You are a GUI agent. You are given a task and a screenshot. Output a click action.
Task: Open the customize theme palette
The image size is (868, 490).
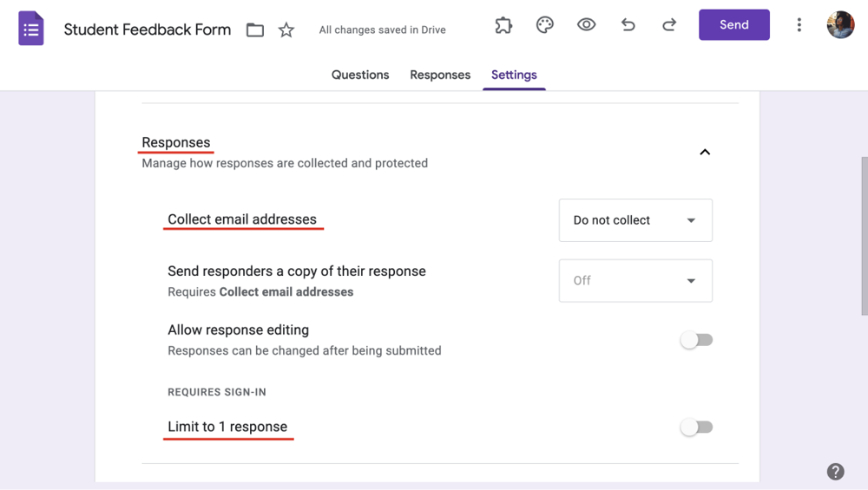point(545,25)
